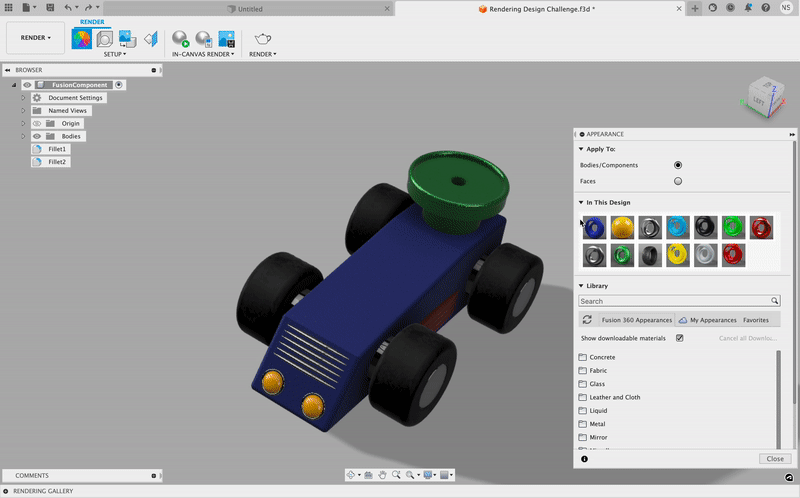Switch to My Appearances tab
This screenshot has height=498, width=800.
[708, 320]
